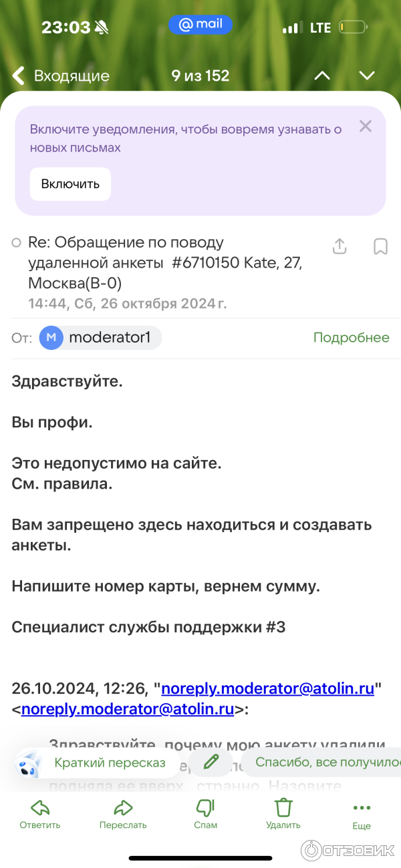Tap the green pencil compose icon
Image resolution: width=401 pixels, height=868 pixels.
pyautogui.click(x=211, y=762)
